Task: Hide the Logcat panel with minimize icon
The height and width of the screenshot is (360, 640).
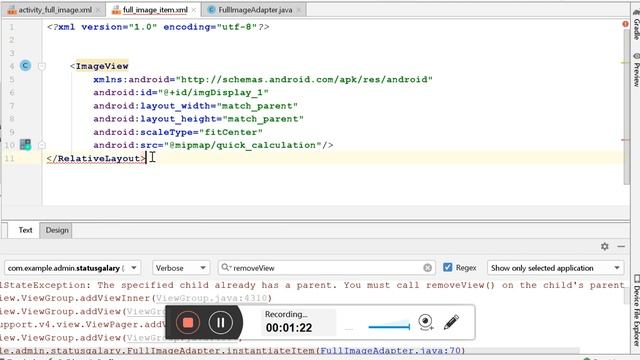Action: pyautogui.click(x=621, y=247)
